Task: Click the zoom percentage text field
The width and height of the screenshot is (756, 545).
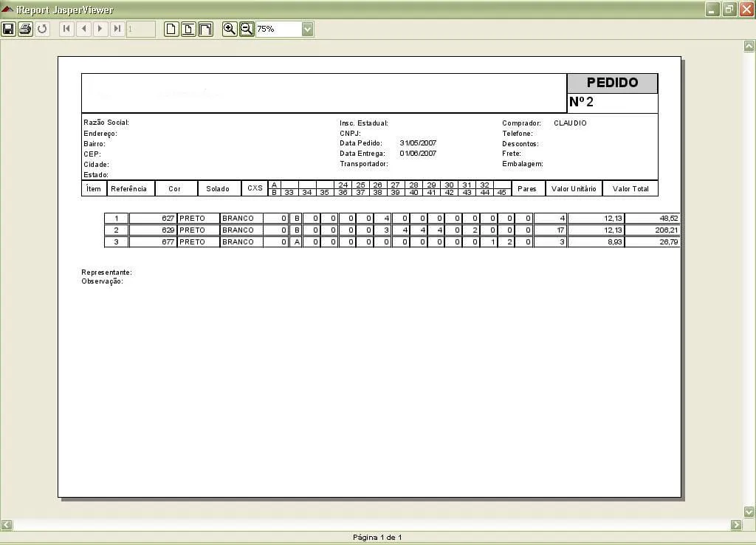Action: click(x=278, y=29)
